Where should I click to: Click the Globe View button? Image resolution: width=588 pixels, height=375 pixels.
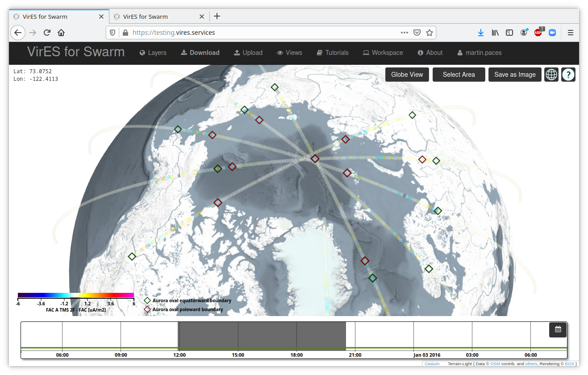coord(407,75)
